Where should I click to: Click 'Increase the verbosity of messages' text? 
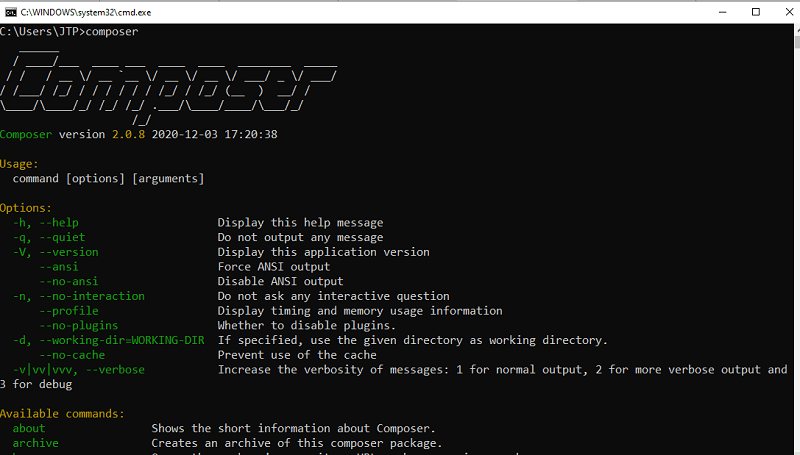(503, 370)
